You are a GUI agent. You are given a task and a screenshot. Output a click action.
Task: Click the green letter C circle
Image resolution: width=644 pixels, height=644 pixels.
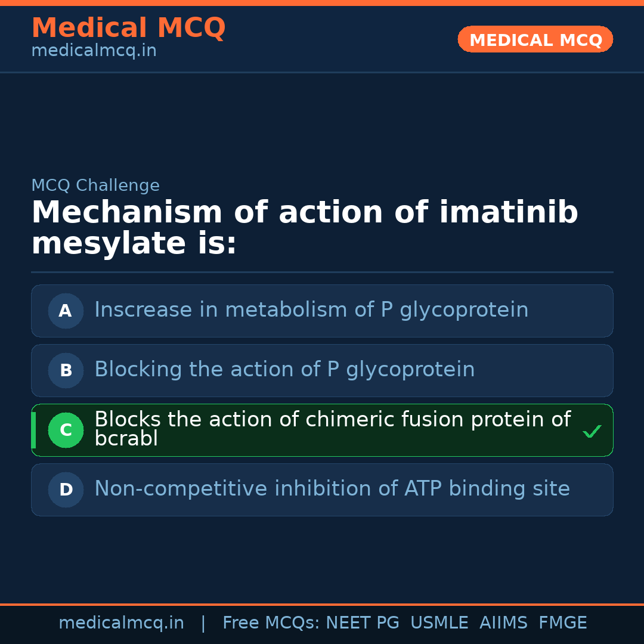tap(66, 430)
